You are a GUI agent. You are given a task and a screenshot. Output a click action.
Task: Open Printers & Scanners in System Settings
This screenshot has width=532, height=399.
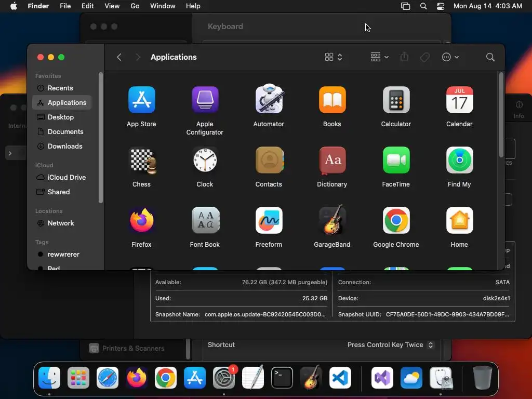pos(127,348)
